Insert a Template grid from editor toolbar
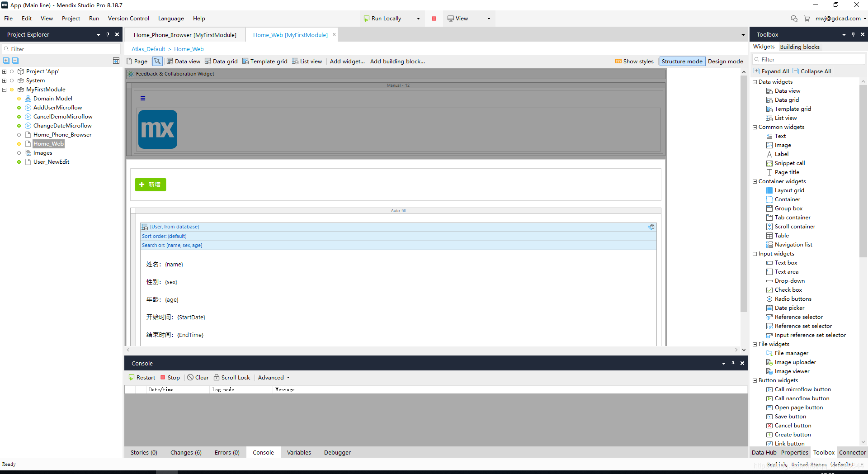This screenshot has width=868, height=474. click(265, 61)
